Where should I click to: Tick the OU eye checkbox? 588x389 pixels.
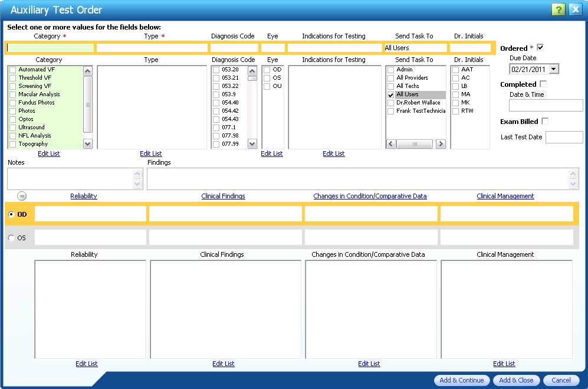[x=267, y=86]
